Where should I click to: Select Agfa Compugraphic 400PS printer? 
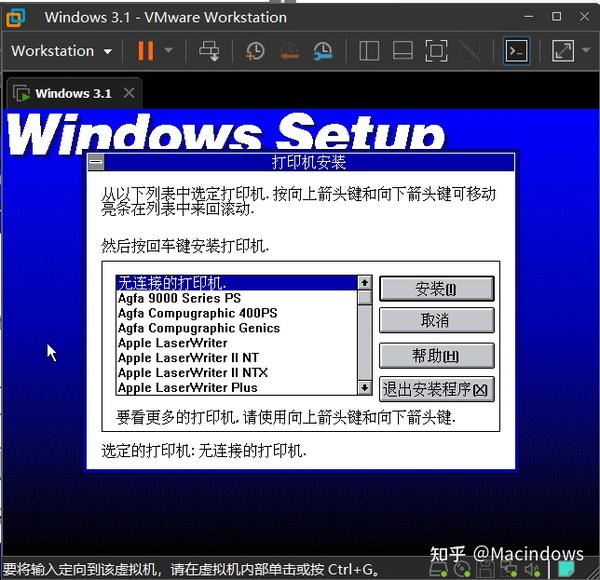(236, 313)
